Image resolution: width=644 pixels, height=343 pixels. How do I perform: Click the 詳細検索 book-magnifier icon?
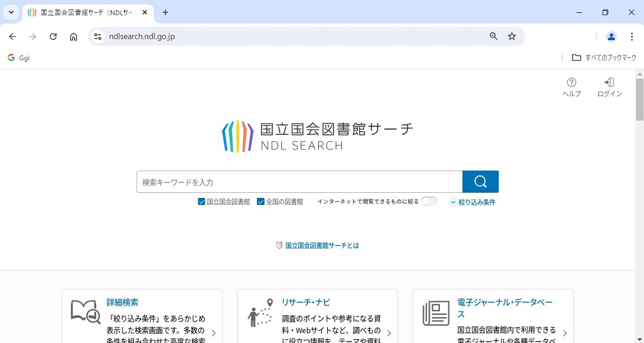click(86, 311)
